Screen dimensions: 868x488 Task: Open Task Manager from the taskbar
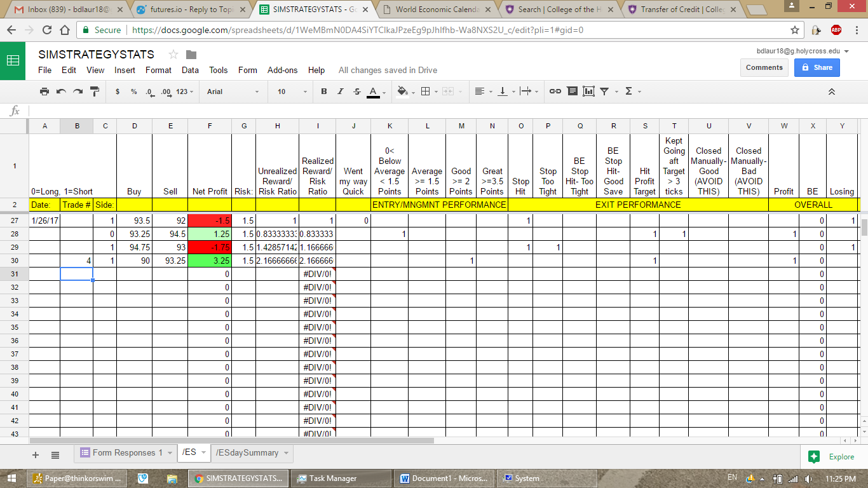[340, 478]
